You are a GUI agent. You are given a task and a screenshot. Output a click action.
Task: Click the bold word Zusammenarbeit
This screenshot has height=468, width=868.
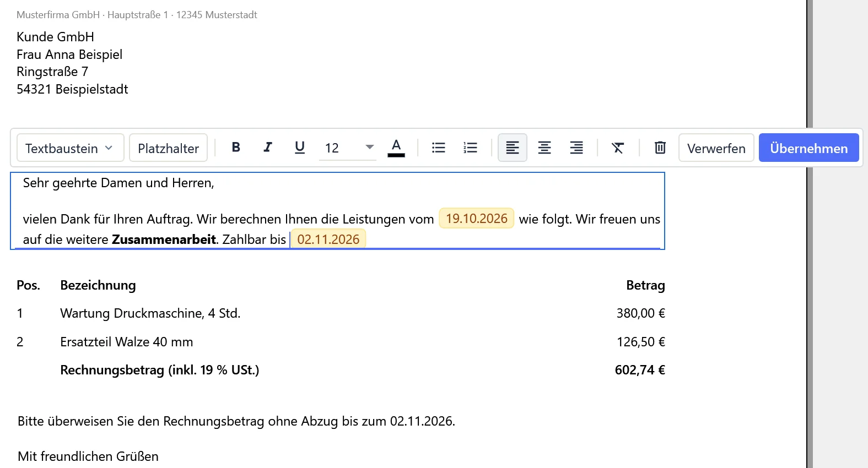[x=164, y=240]
